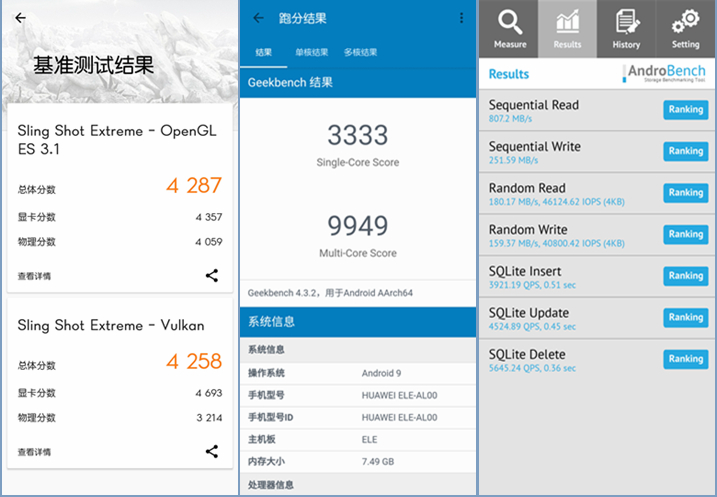
Task: Click the 系统信息 blue section header
Action: [358, 322]
